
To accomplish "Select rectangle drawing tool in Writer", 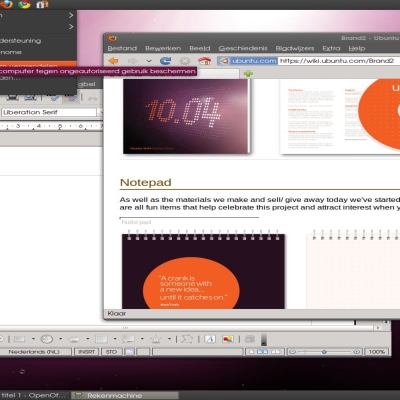I will [19, 339].
